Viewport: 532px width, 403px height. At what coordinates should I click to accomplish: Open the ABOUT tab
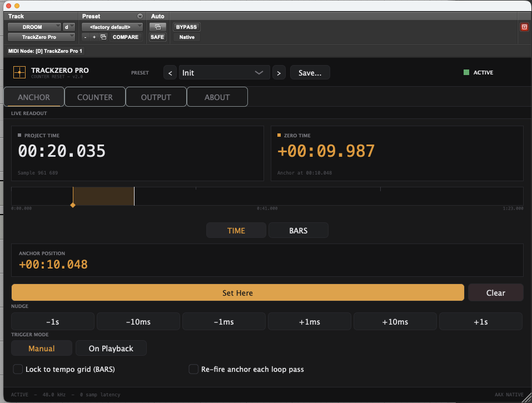pos(217,97)
